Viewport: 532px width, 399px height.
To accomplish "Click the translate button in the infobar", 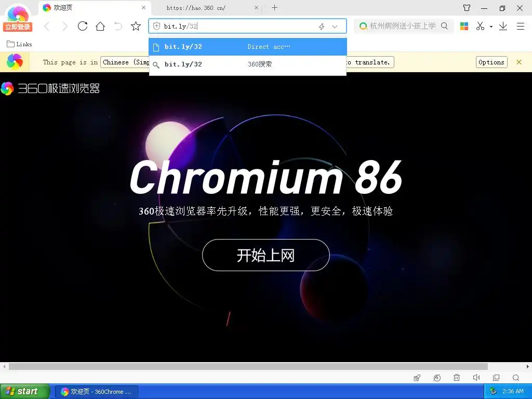I will click(x=370, y=62).
